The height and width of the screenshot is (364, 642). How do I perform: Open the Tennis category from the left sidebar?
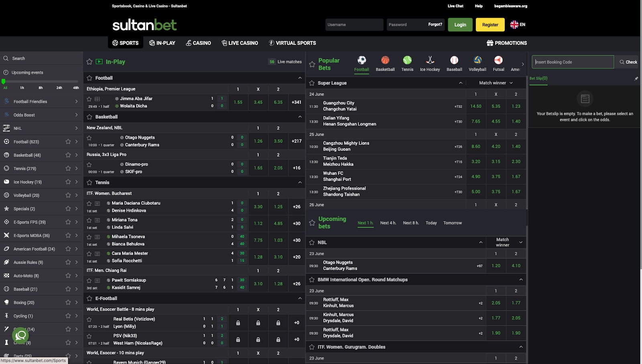(x=24, y=168)
